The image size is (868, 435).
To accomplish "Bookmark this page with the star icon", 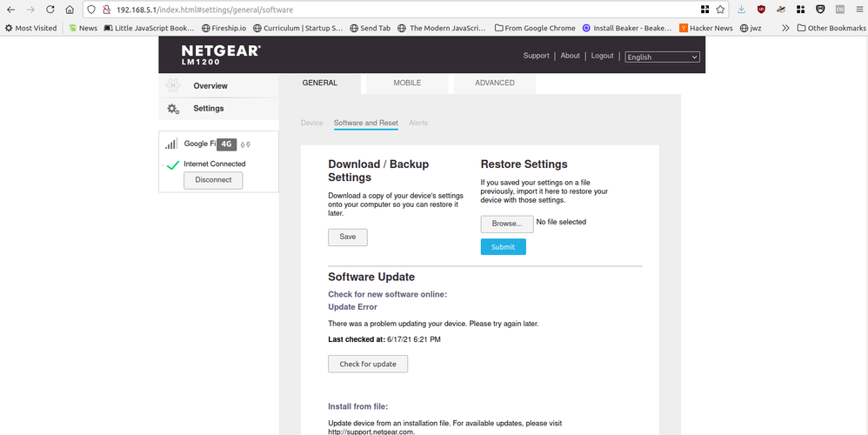I will click(719, 10).
